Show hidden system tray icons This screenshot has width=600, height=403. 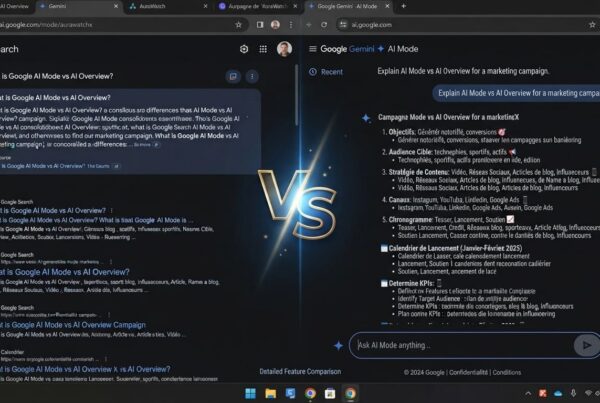[528, 393]
